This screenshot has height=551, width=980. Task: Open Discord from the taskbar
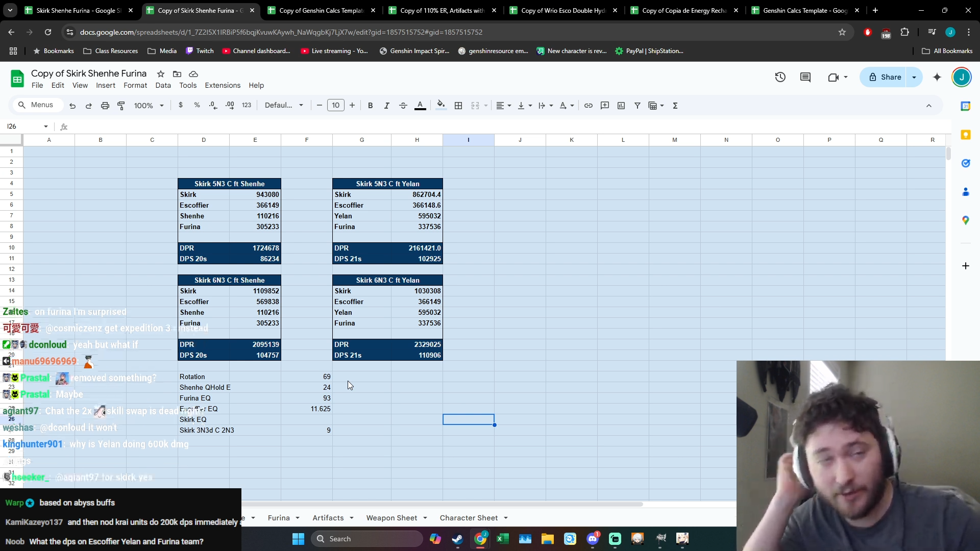tap(593, 539)
